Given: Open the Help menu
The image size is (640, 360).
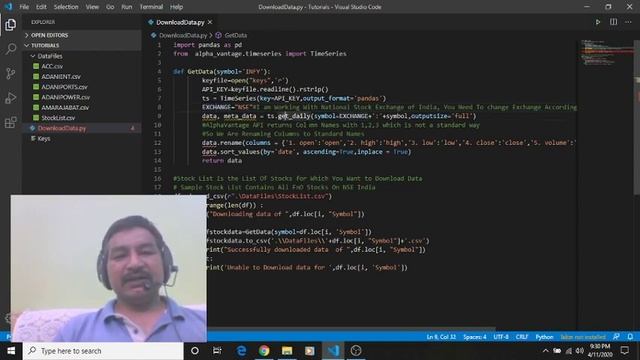Looking at the screenshot, I should click(176, 7).
